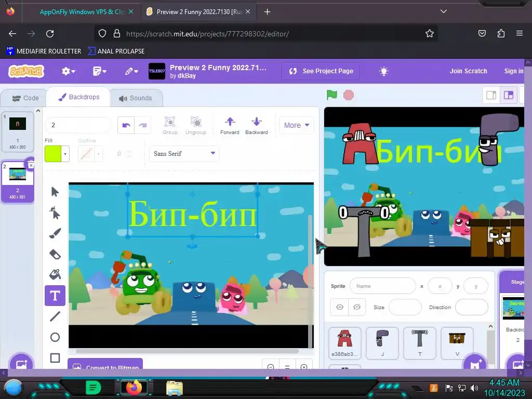The width and height of the screenshot is (532, 399).
Task: Hide sprite with crossed eye icon
Action: tap(356, 307)
